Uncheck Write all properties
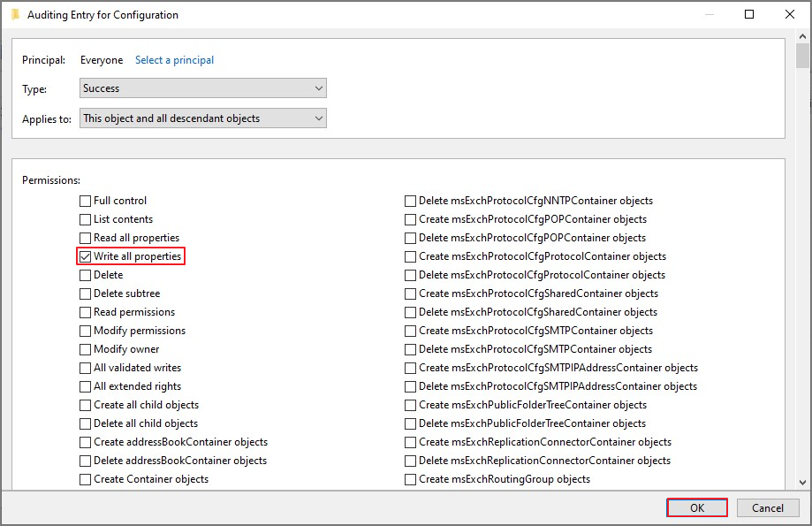 (86, 256)
